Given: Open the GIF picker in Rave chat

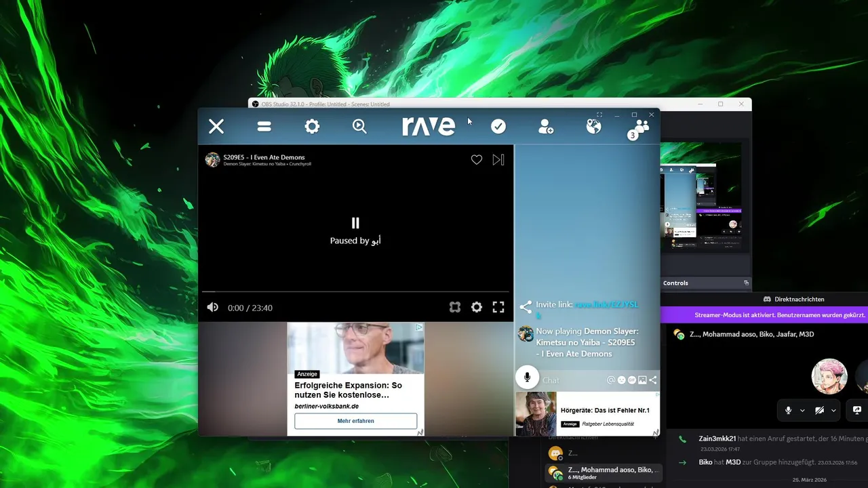Looking at the screenshot, I should click(631, 380).
